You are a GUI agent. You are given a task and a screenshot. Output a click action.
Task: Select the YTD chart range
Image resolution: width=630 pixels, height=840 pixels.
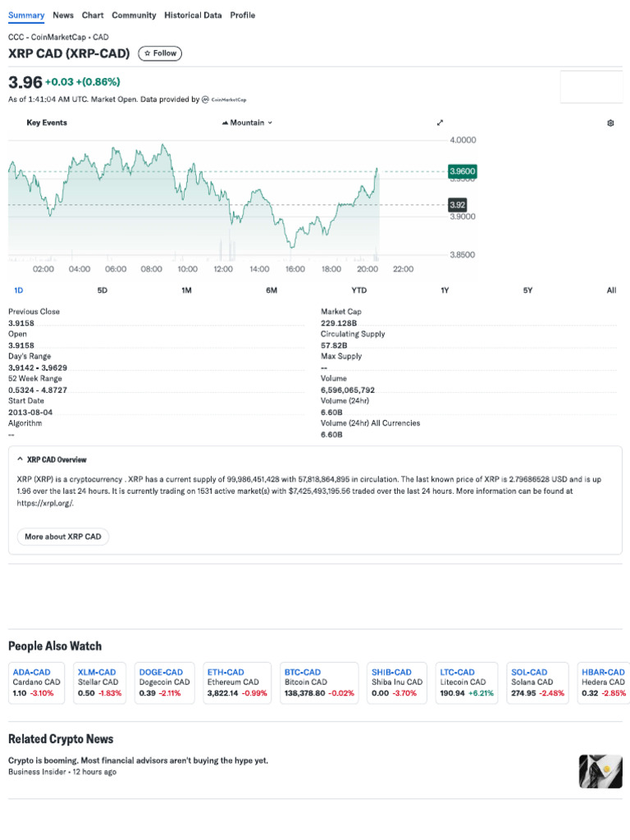(x=358, y=290)
